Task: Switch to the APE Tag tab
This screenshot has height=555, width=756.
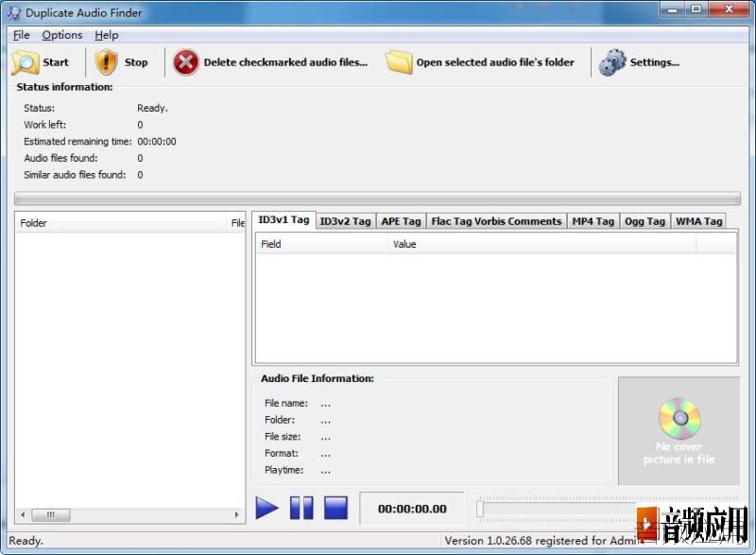Action: coord(401,221)
